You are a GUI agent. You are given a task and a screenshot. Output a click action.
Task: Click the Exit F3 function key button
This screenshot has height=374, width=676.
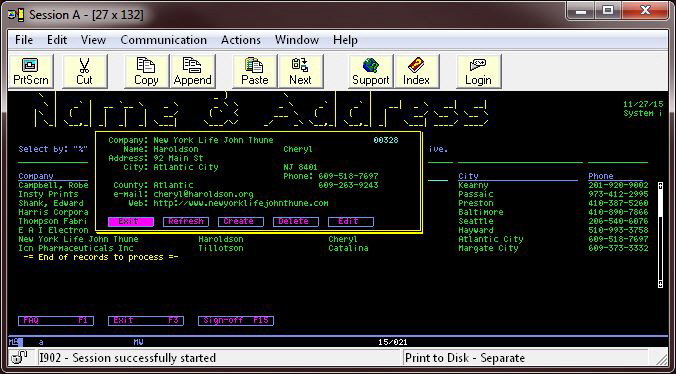click(146, 321)
